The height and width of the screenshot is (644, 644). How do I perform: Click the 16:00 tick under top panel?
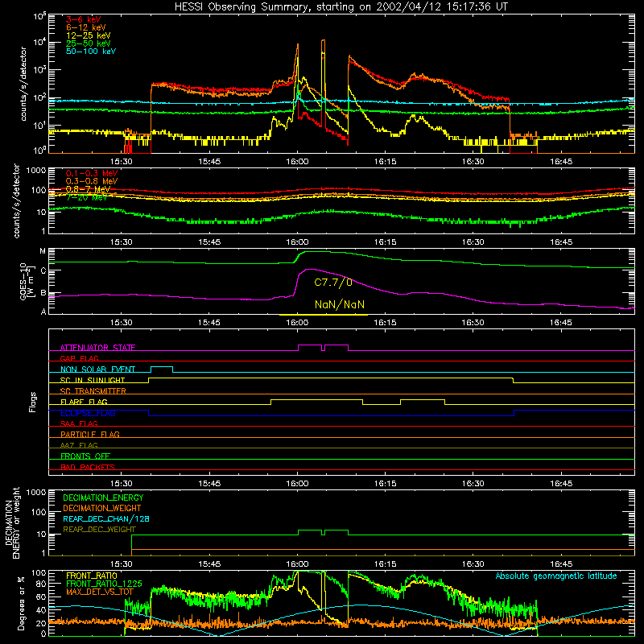click(x=297, y=162)
